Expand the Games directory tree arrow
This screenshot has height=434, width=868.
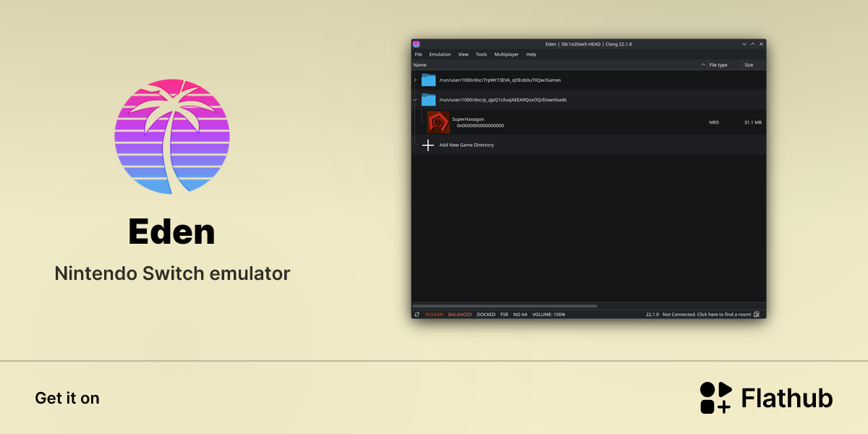point(415,80)
